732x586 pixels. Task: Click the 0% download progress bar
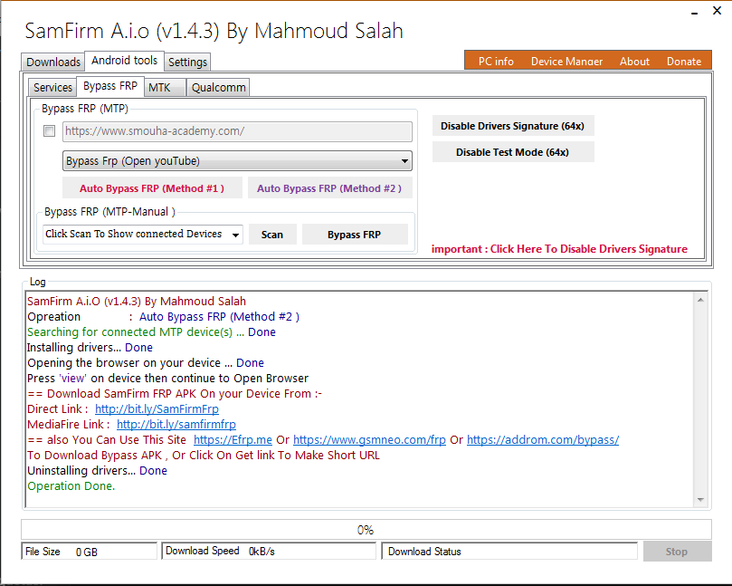366,530
